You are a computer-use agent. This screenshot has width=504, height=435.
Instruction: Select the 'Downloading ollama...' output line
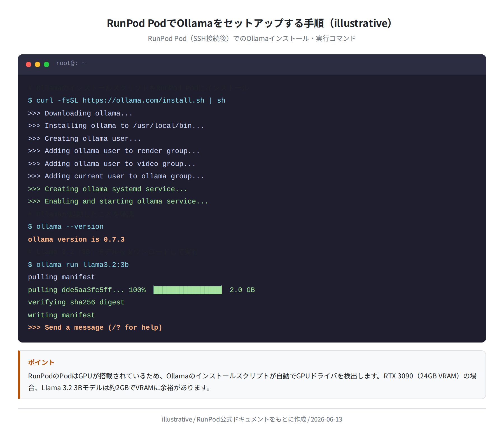tap(80, 113)
